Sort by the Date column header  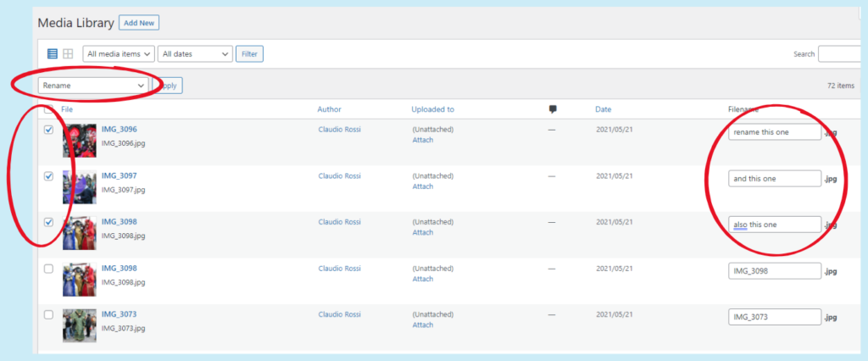coord(604,109)
